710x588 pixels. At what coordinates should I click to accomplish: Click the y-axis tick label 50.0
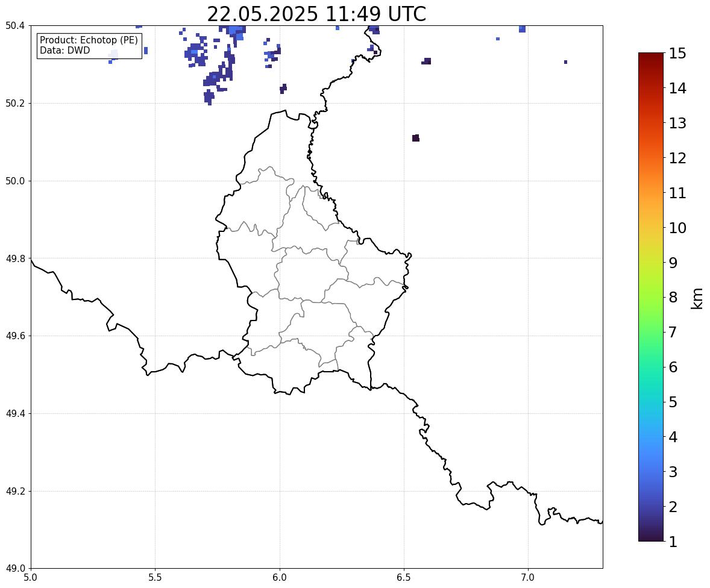[15, 181]
